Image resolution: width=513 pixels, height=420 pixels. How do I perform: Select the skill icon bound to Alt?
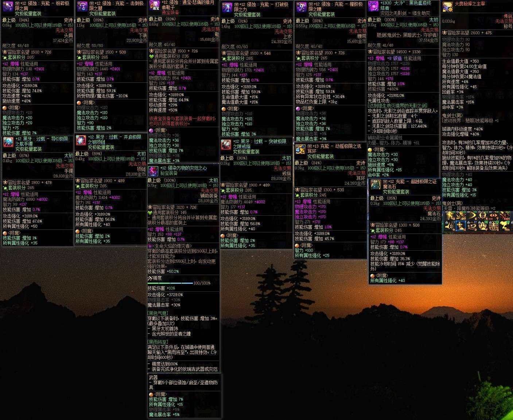click(505, 226)
